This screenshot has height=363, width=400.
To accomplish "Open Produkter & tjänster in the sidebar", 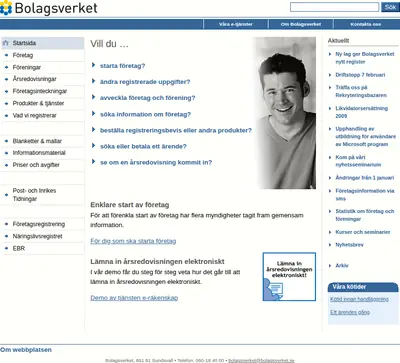I will coord(38,103).
